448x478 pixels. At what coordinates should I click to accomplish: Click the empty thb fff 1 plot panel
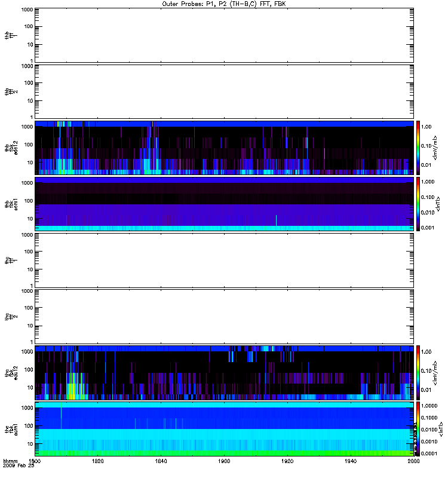(224, 35)
